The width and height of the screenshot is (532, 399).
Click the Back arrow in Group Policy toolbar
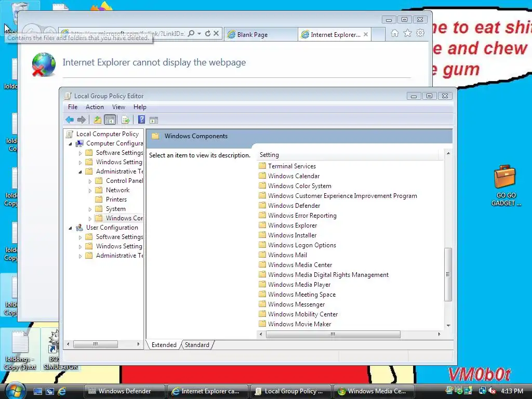pyautogui.click(x=70, y=120)
